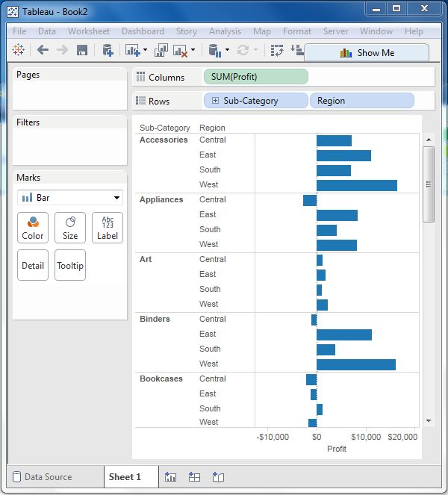448x495 pixels.
Task: Click the Undo back arrow
Action: tap(43, 51)
